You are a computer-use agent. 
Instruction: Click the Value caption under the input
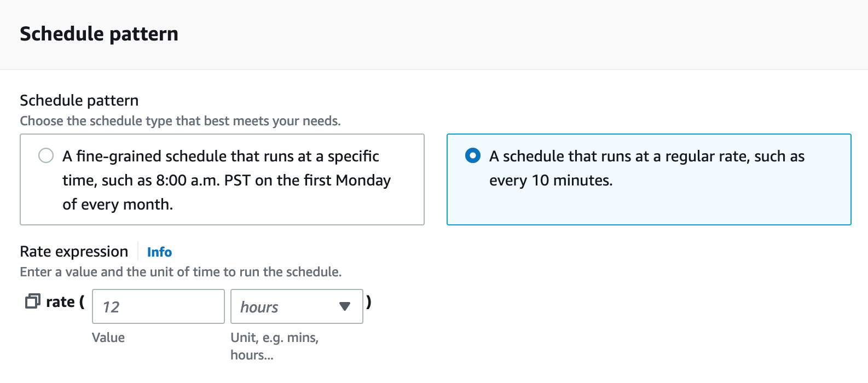tap(108, 338)
